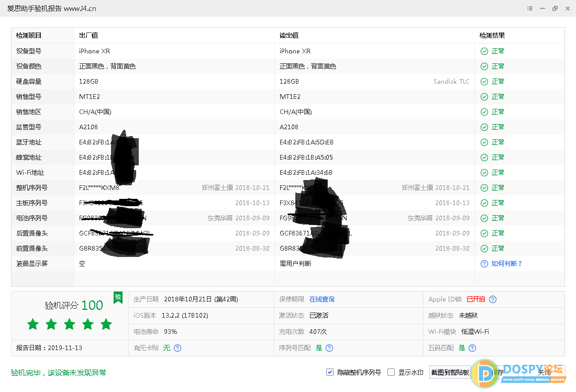
Task: Enable the 显示水印 checkbox
Action: coord(391,372)
